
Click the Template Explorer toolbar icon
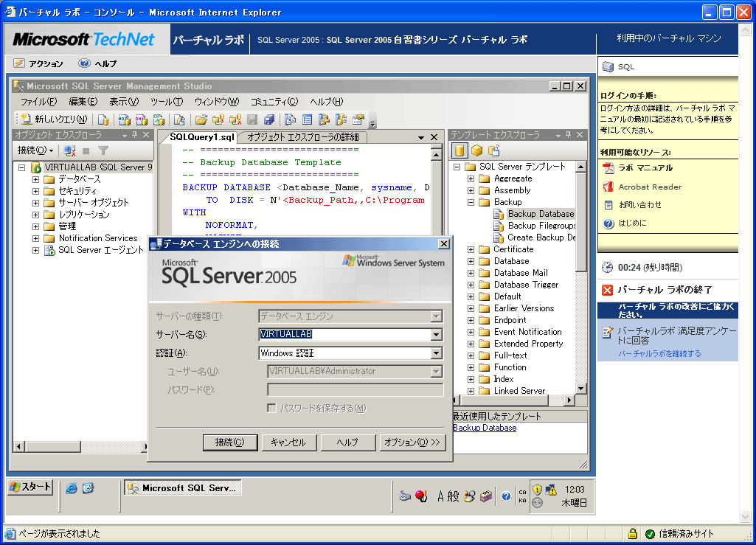tap(341, 119)
